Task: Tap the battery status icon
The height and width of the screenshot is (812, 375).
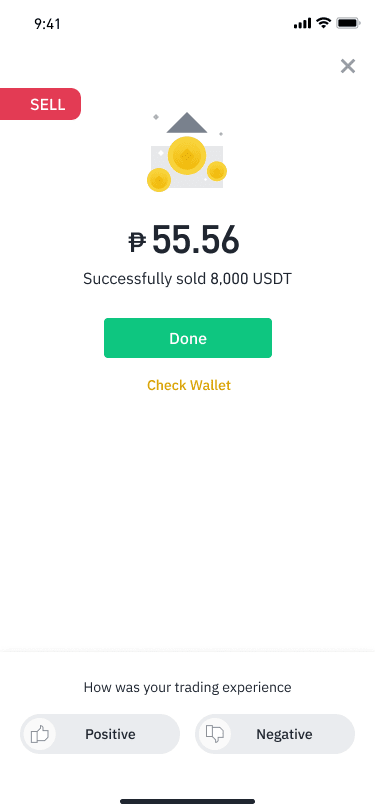Action: click(348, 23)
